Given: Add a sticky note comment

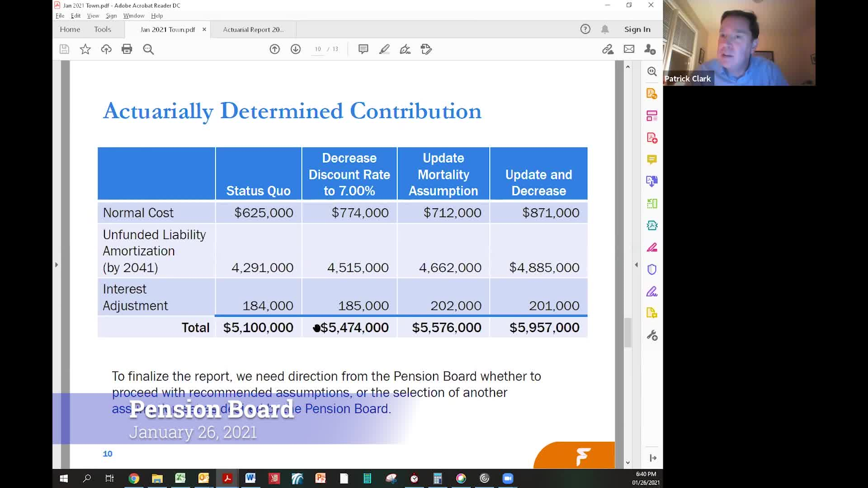Looking at the screenshot, I should coord(363,49).
